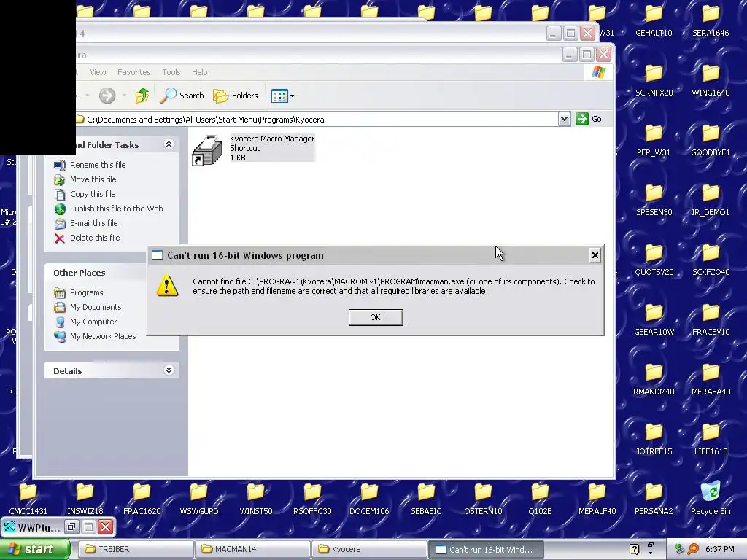Click Copy this file

(x=93, y=194)
